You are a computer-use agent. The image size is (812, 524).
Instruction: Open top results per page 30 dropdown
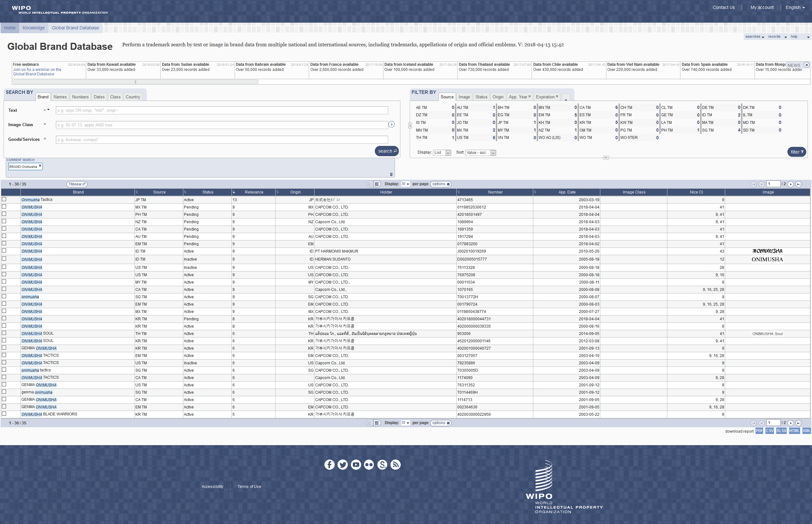405,184
